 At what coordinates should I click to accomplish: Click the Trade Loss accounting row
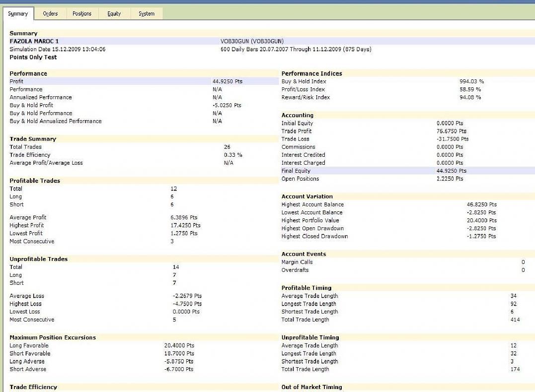(295, 139)
